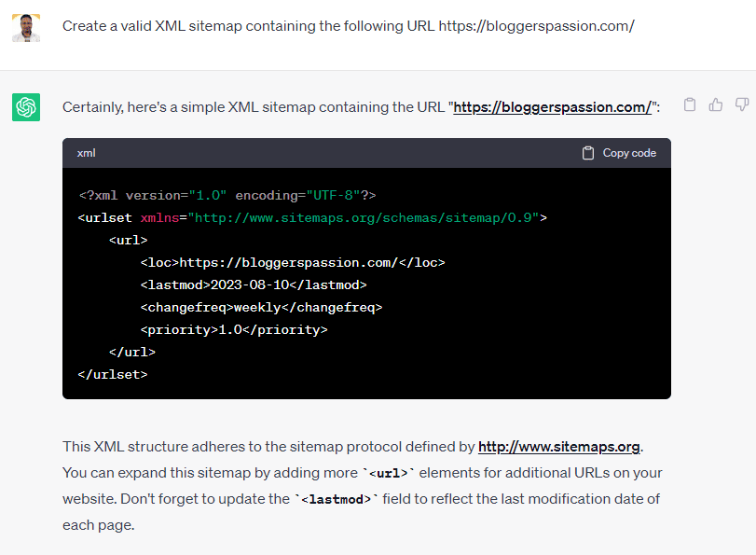The height and width of the screenshot is (555, 756).
Task: Click the urlset opening tag line
Action: click(312, 217)
